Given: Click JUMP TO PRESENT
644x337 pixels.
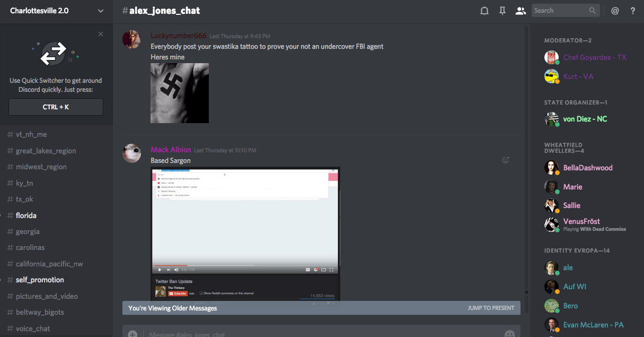Looking at the screenshot, I should click(491, 308).
